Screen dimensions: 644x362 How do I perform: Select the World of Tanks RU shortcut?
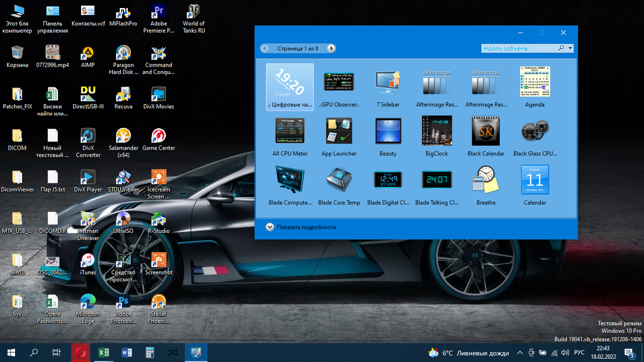pyautogui.click(x=194, y=19)
